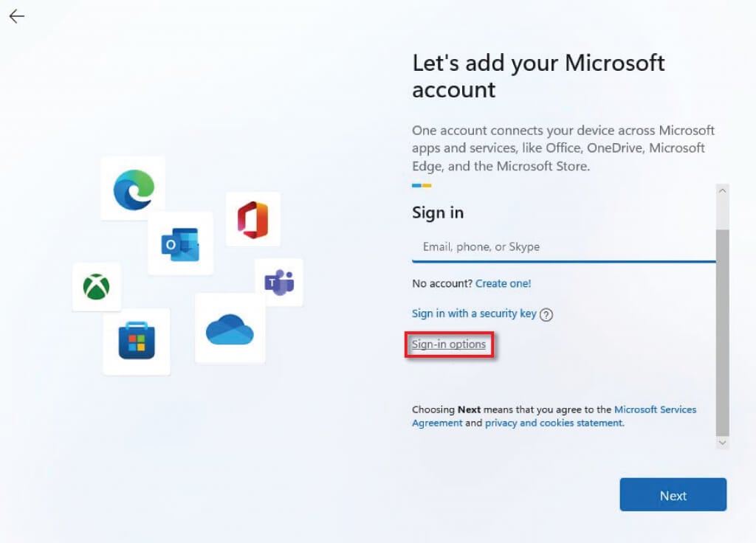Image resolution: width=756 pixels, height=543 pixels.
Task: Click the Office icon tile
Action: [x=252, y=220]
